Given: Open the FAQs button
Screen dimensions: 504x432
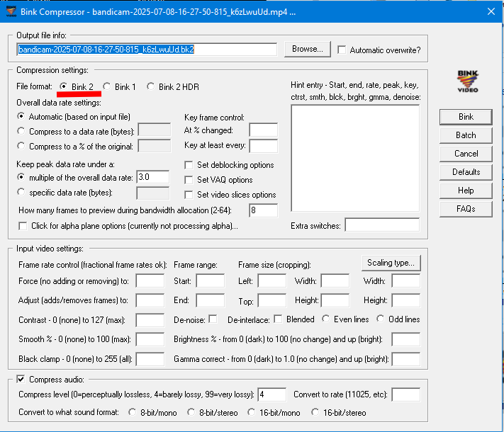Looking at the screenshot, I should (466, 209).
